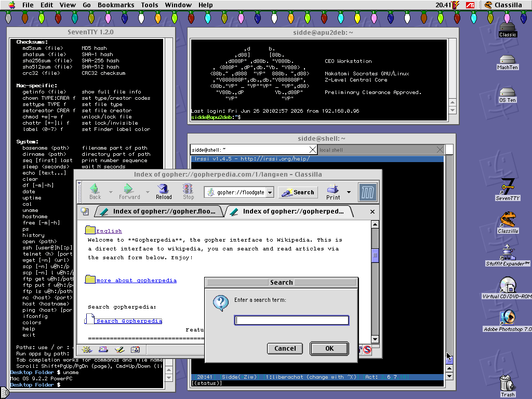Viewport: 532px width, 399px height.
Task: Click the Apple menu icon
Action: [x=12, y=5]
